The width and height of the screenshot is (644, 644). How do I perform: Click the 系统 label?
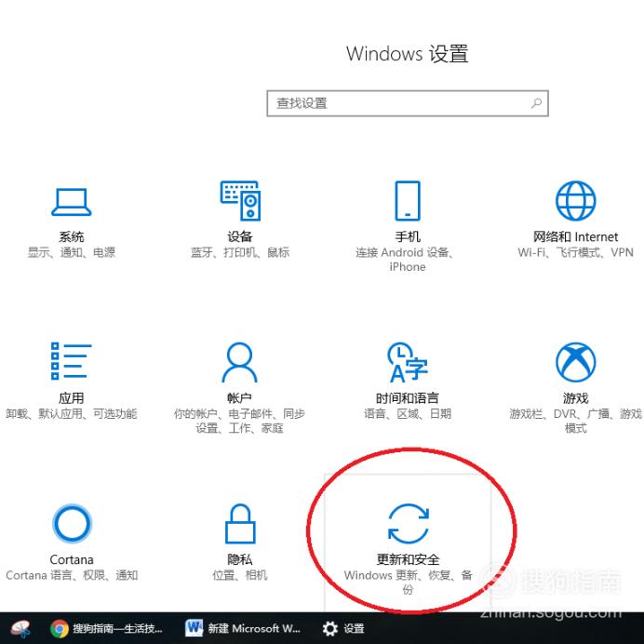[72, 236]
